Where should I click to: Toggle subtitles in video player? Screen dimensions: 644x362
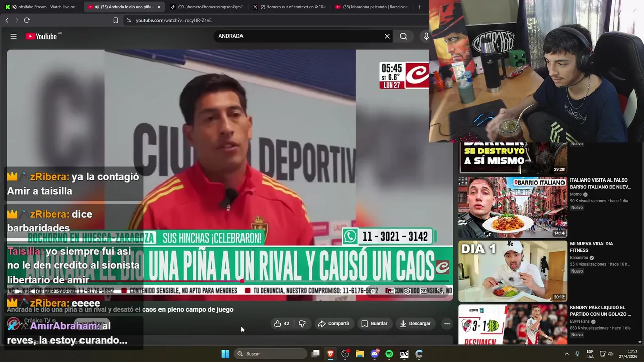(x=391, y=291)
